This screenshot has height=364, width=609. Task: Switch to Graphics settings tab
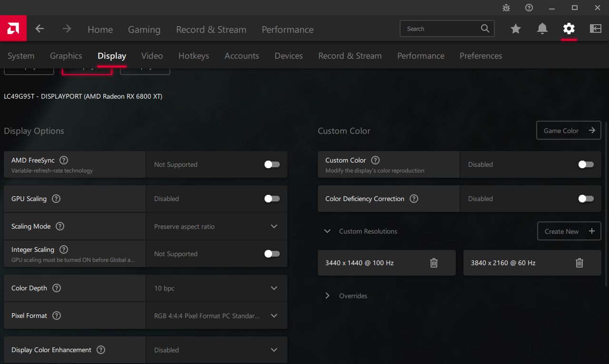pyautogui.click(x=66, y=56)
